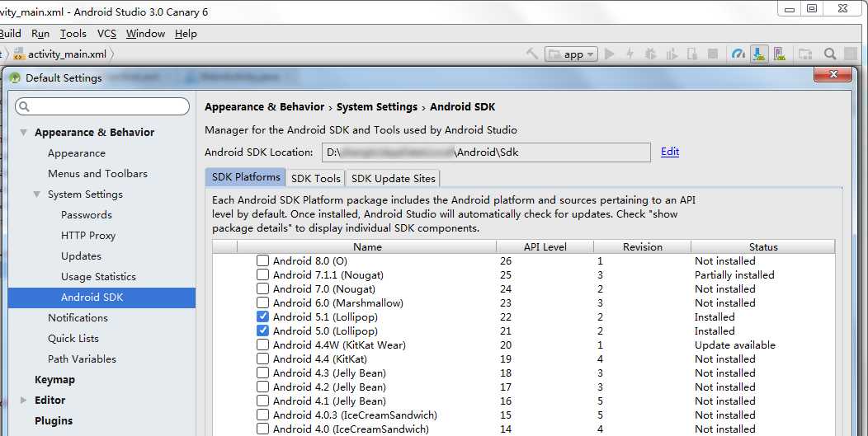Select Android SDK in settings tree
Image resolution: width=868 pixels, height=436 pixels.
coord(101,297)
